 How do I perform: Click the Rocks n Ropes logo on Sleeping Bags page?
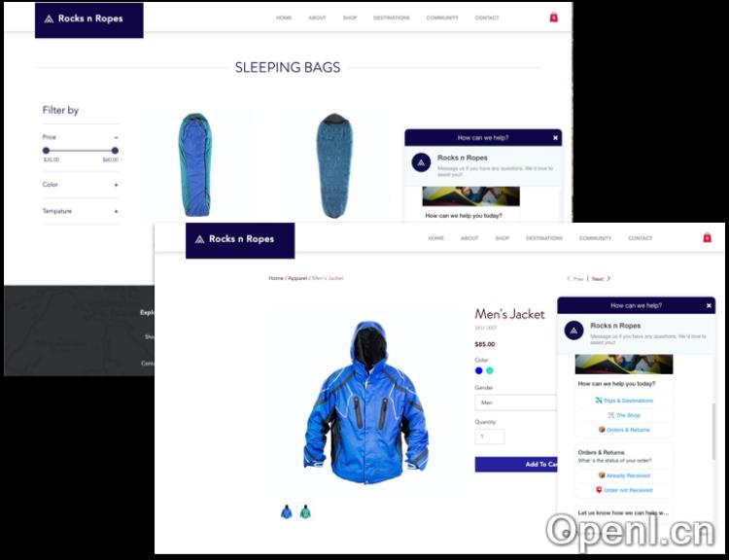click(88, 18)
